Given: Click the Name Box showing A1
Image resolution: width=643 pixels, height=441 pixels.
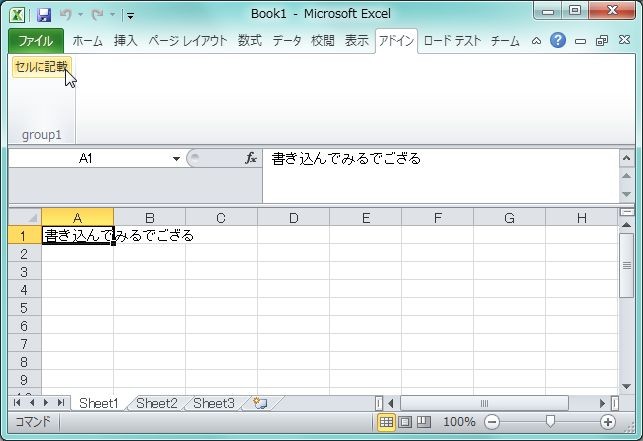Looking at the screenshot, I should (x=86, y=158).
